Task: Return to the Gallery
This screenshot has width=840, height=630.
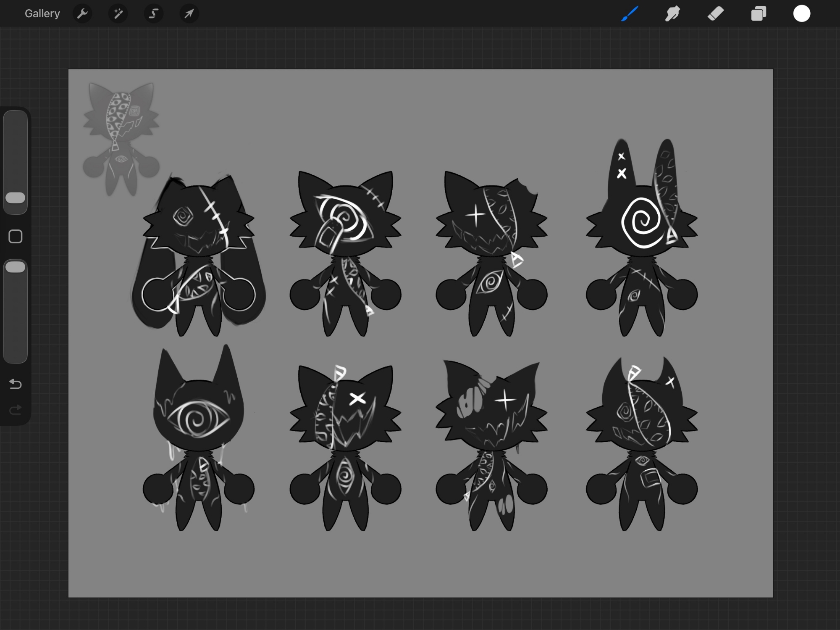Action: point(42,13)
